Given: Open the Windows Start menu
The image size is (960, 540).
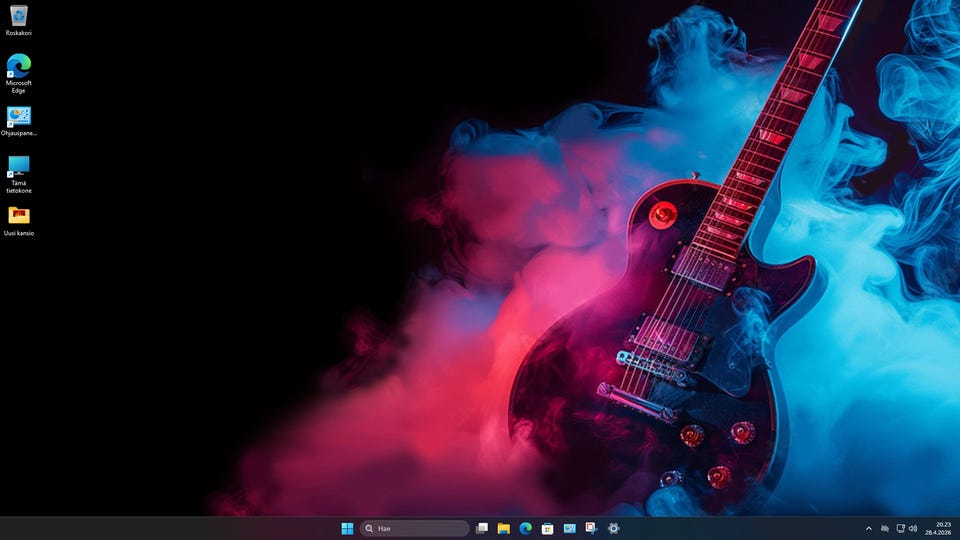Looking at the screenshot, I should coord(347,528).
